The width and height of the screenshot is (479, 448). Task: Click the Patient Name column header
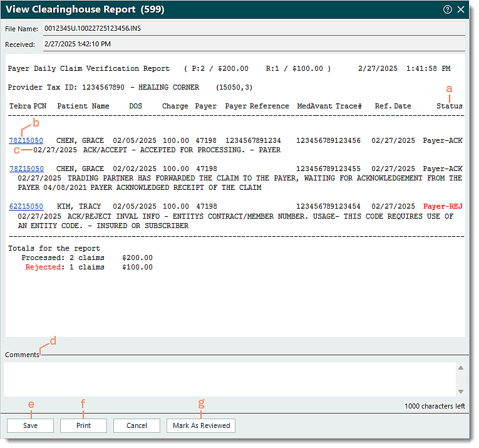(83, 106)
